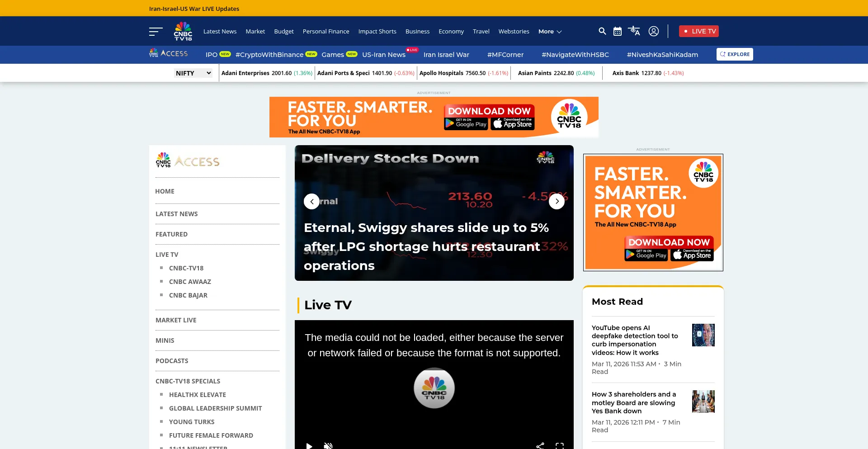Select MARKET LIVE in sidebar
The image size is (868, 449).
coord(176,320)
